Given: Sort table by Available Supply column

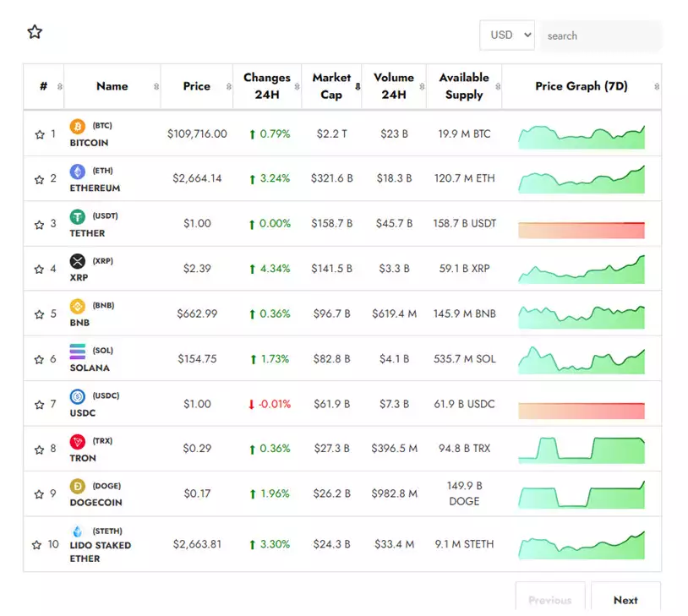Looking at the screenshot, I should (464, 86).
